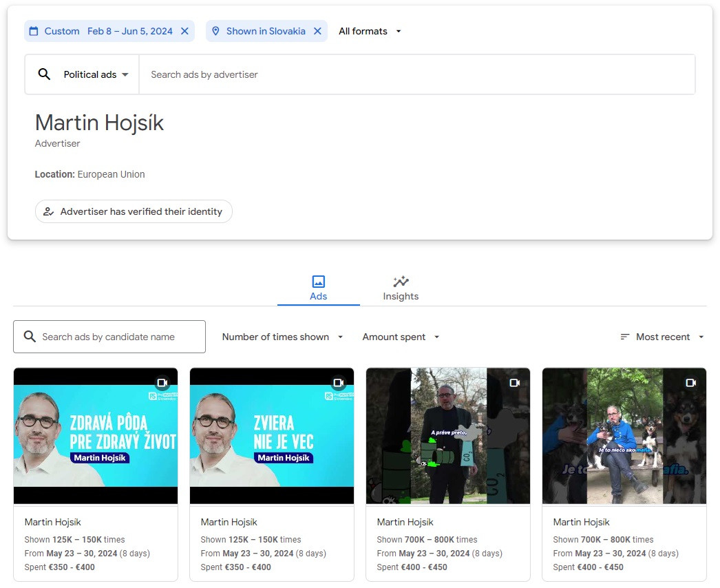This screenshot has width=720, height=588.
Task: Click Advertiser has verified their identity button
Action: (134, 211)
